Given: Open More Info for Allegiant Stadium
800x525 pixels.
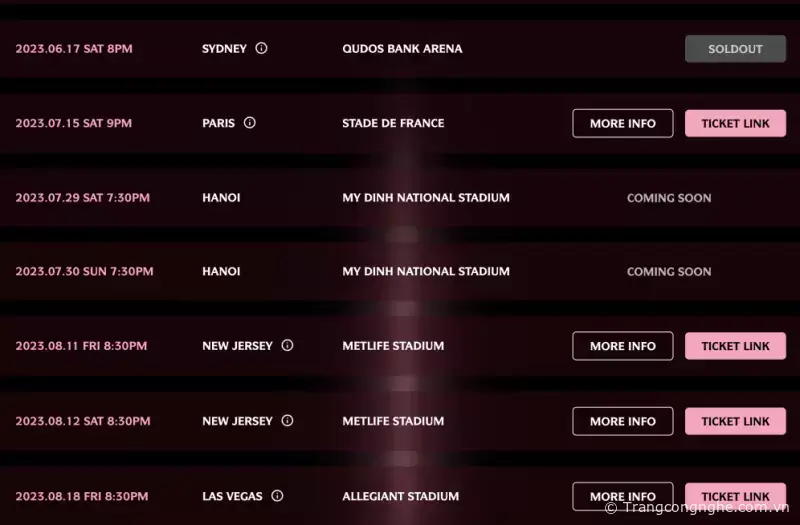Looking at the screenshot, I should [x=622, y=496].
